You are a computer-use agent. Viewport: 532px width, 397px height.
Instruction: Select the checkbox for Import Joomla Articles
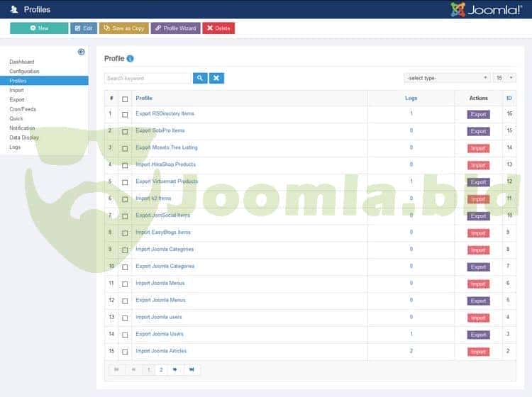click(x=125, y=352)
